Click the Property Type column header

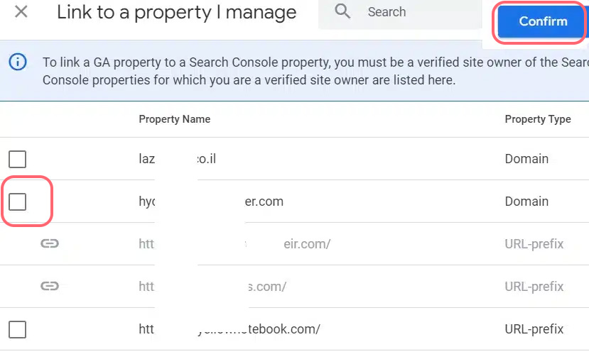point(538,119)
